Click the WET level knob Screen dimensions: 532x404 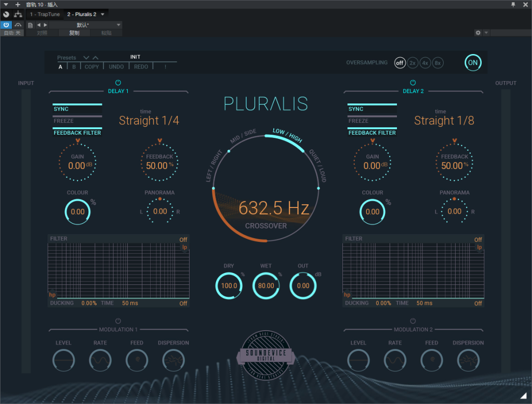[266, 286]
